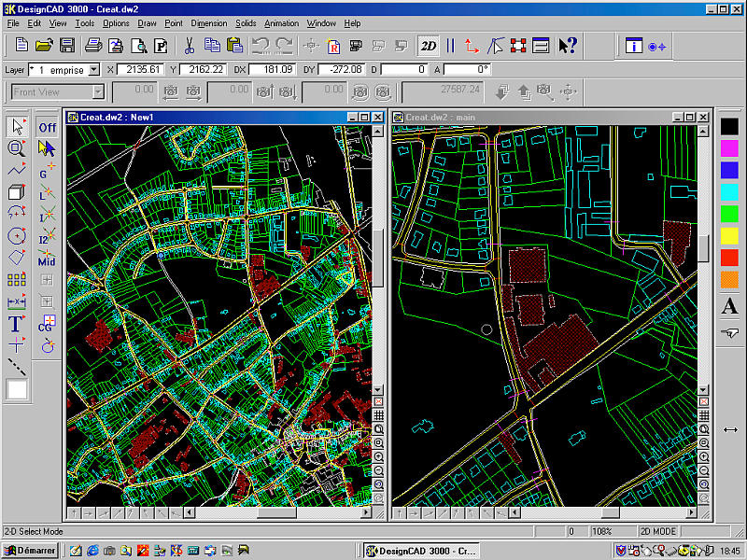Select the Text tool
Screen dimensions: 747x560
pos(16,324)
